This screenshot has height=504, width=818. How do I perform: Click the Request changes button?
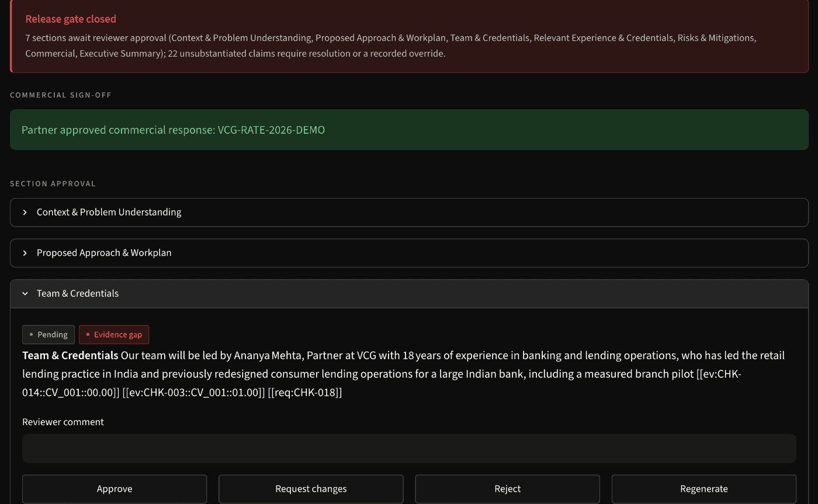(x=311, y=489)
